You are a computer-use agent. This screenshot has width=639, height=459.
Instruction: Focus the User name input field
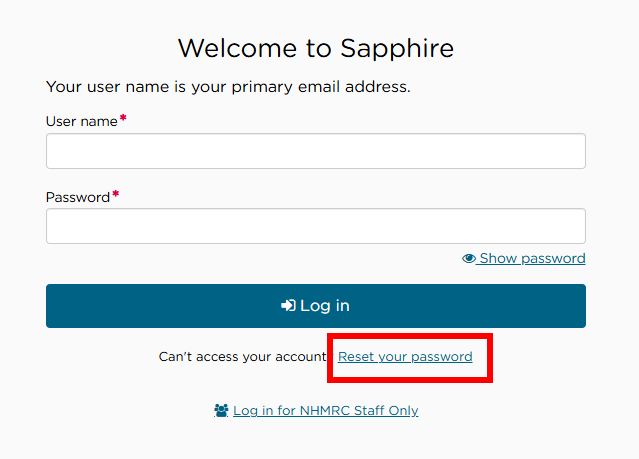coord(315,151)
